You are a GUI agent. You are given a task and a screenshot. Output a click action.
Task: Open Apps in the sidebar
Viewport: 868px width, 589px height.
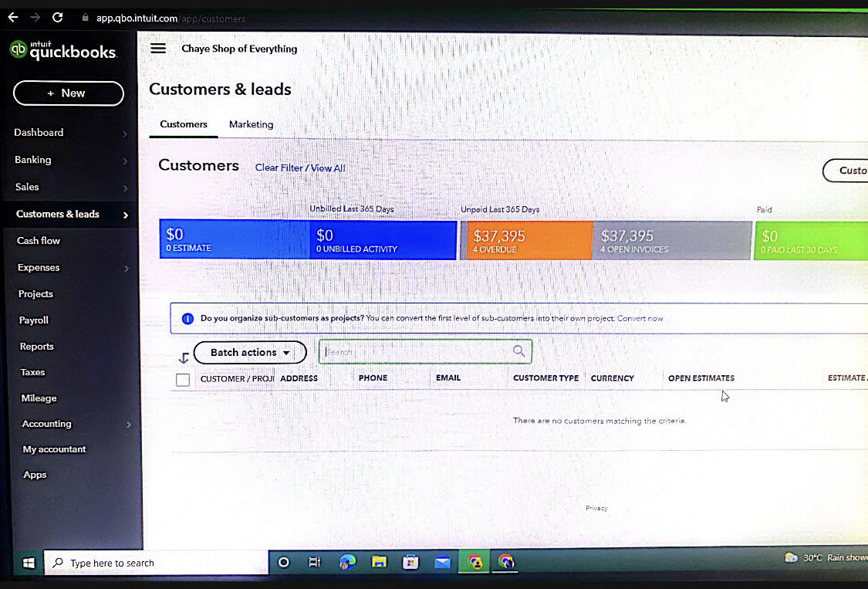click(35, 475)
